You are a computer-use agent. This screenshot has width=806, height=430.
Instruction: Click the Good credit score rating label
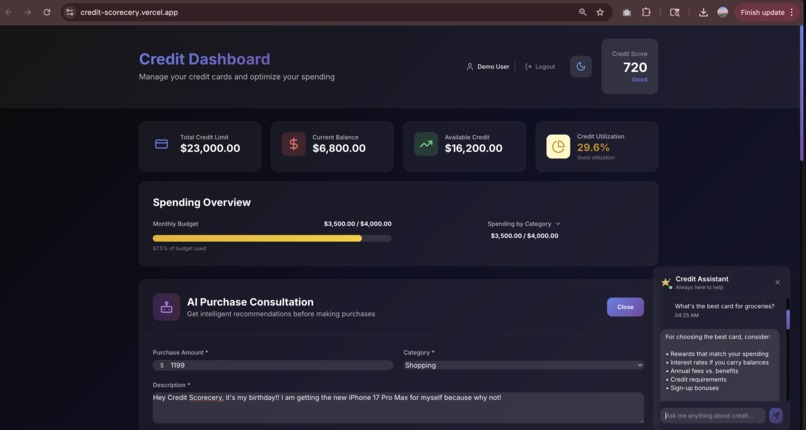click(x=639, y=80)
